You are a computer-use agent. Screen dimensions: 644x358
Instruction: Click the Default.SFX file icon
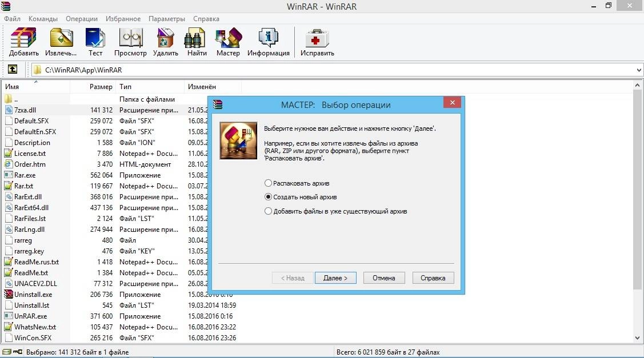pyautogui.click(x=9, y=120)
